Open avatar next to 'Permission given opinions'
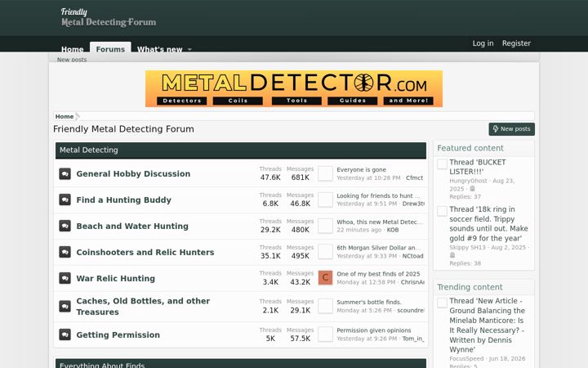Image resolution: width=588 pixels, height=368 pixels. (325, 334)
